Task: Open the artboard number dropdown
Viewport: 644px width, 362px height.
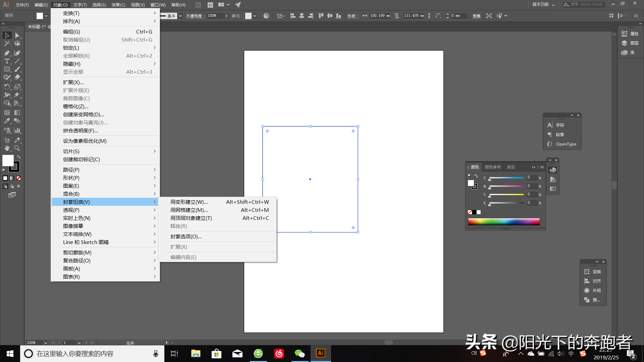Action: pos(79,343)
